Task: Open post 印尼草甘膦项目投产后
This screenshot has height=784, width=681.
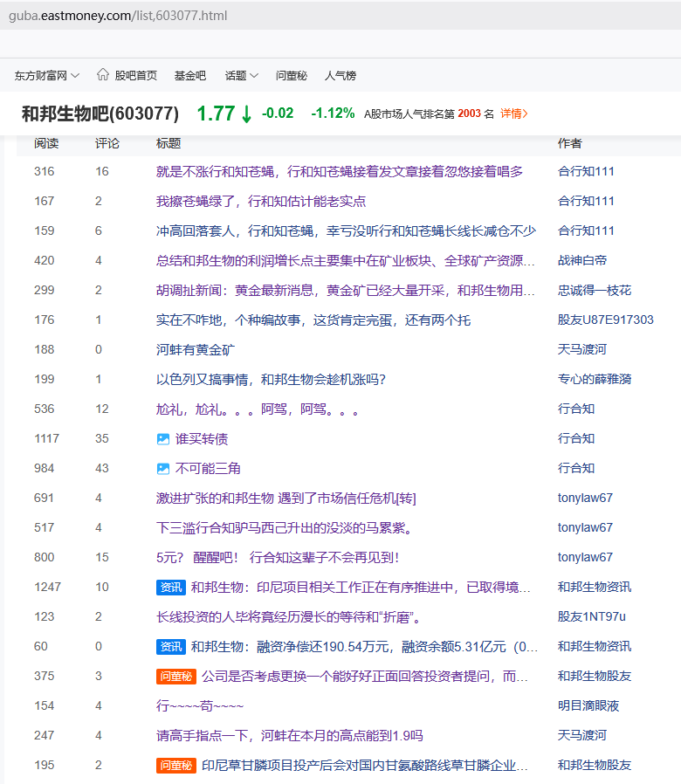Action: click(x=364, y=765)
